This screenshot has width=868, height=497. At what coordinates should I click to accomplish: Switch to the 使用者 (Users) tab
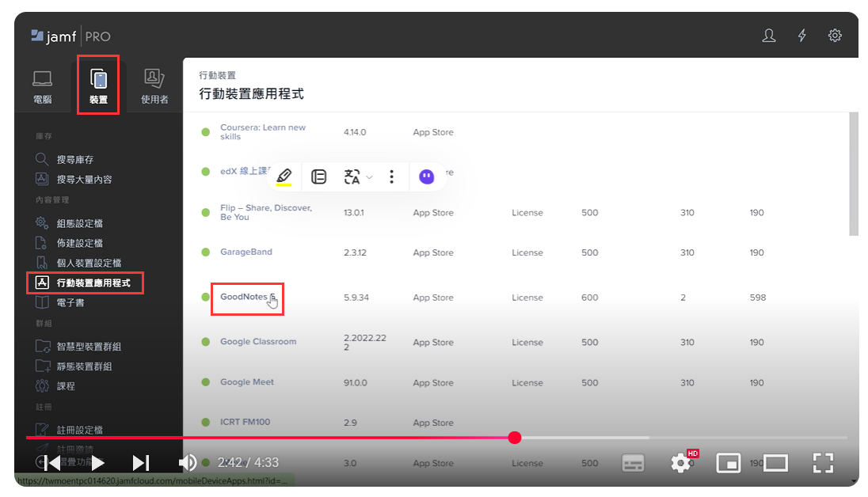tap(154, 87)
